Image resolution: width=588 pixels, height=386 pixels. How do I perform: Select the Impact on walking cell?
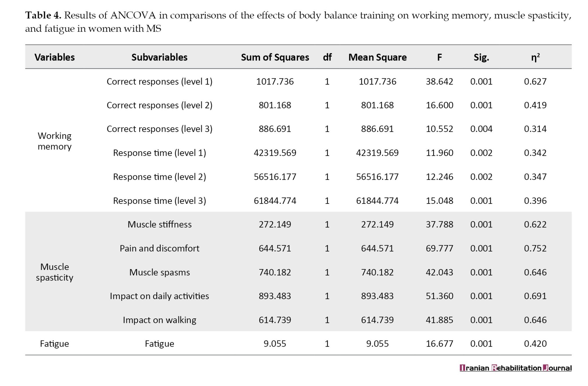[x=159, y=320]
